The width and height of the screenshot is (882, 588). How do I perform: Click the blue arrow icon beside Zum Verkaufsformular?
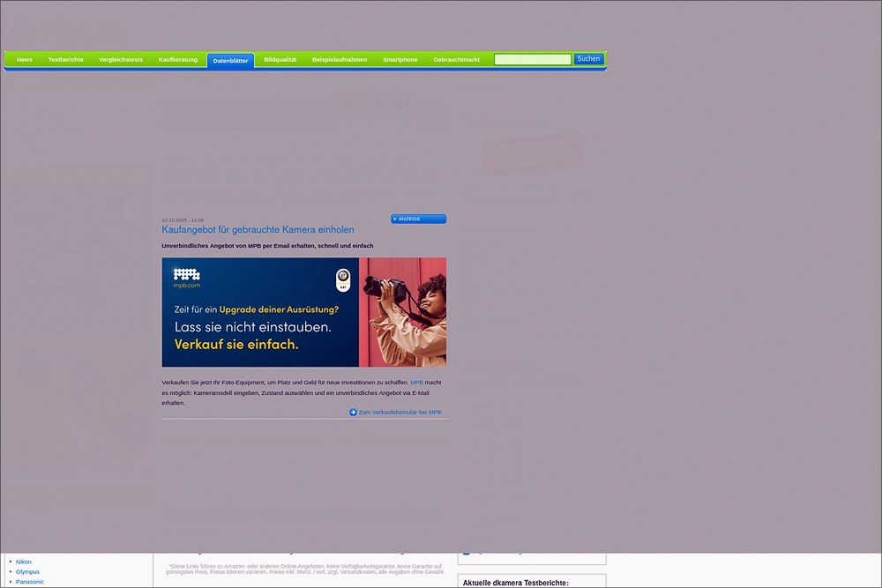tap(353, 413)
